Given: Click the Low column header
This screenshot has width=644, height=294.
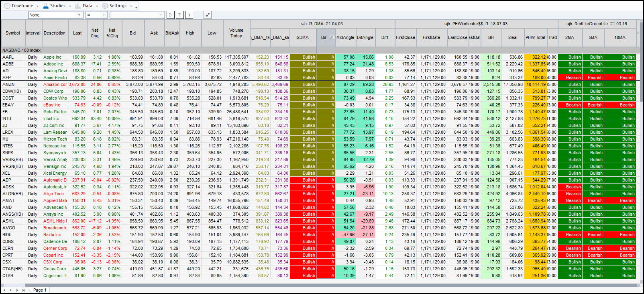Looking at the screenshot, I should pos(212,33).
